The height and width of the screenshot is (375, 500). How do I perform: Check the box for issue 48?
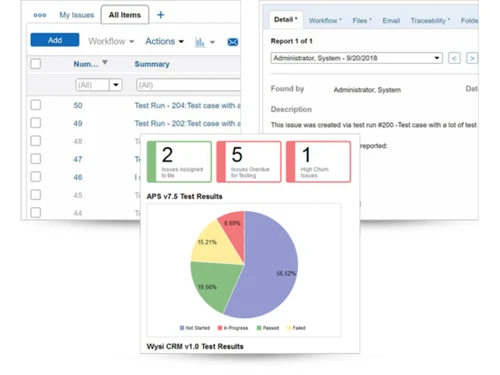(x=36, y=141)
